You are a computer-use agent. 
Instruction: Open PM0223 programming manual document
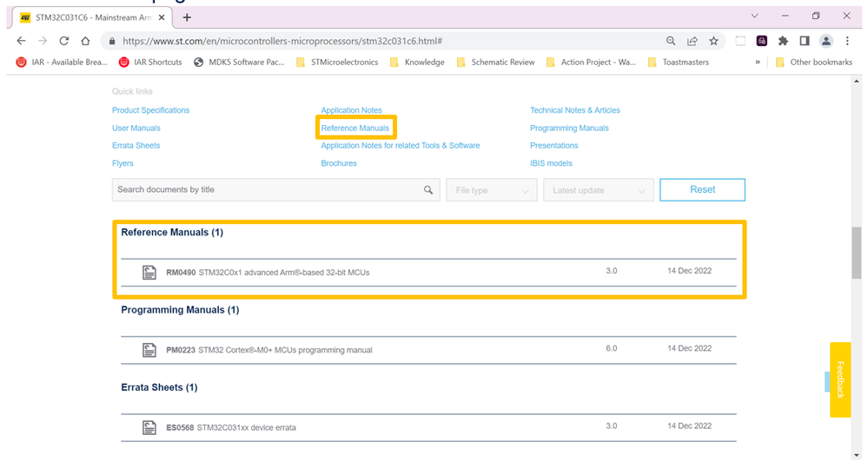(x=269, y=350)
